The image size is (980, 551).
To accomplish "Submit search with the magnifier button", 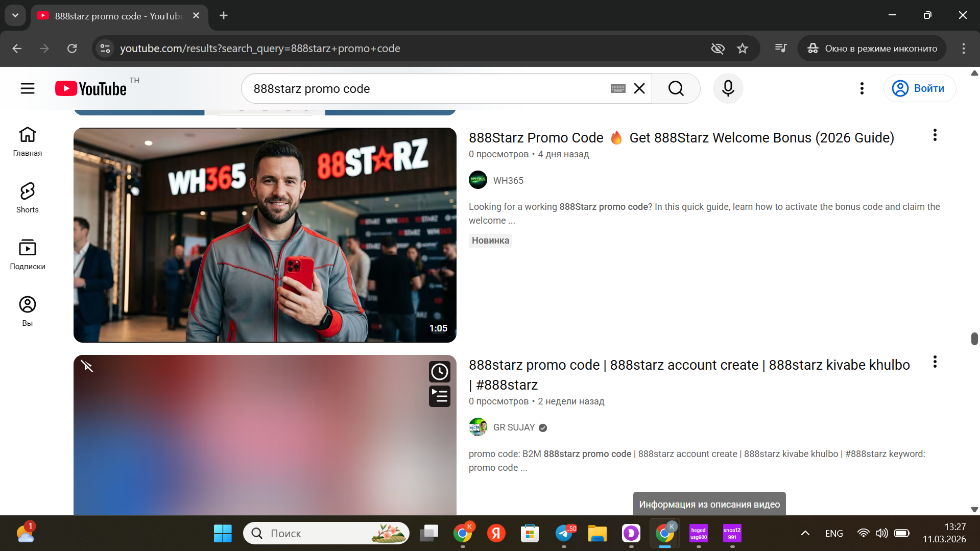I will [676, 88].
